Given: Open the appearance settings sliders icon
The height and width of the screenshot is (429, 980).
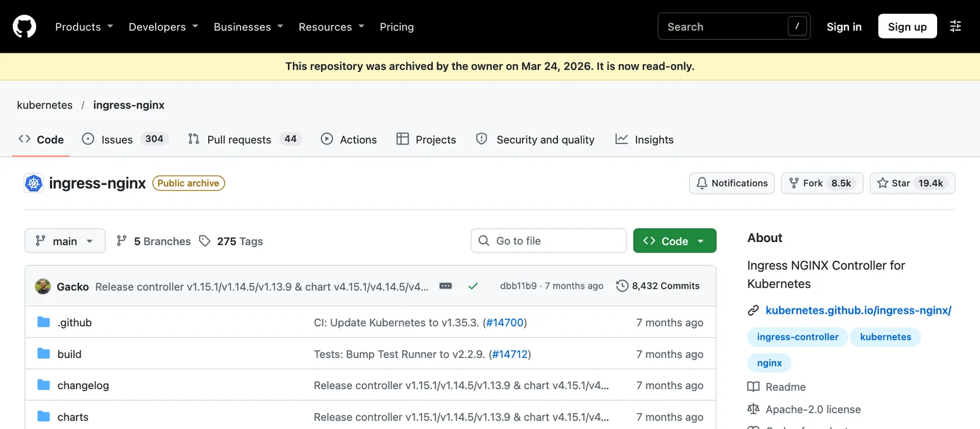Looking at the screenshot, I should tap(956, 26).
